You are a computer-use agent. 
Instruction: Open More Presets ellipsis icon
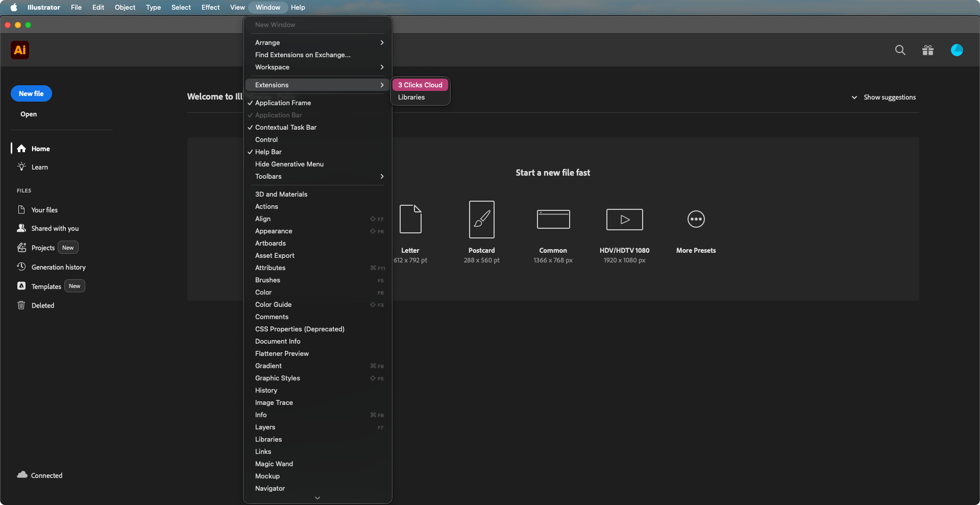696,220
